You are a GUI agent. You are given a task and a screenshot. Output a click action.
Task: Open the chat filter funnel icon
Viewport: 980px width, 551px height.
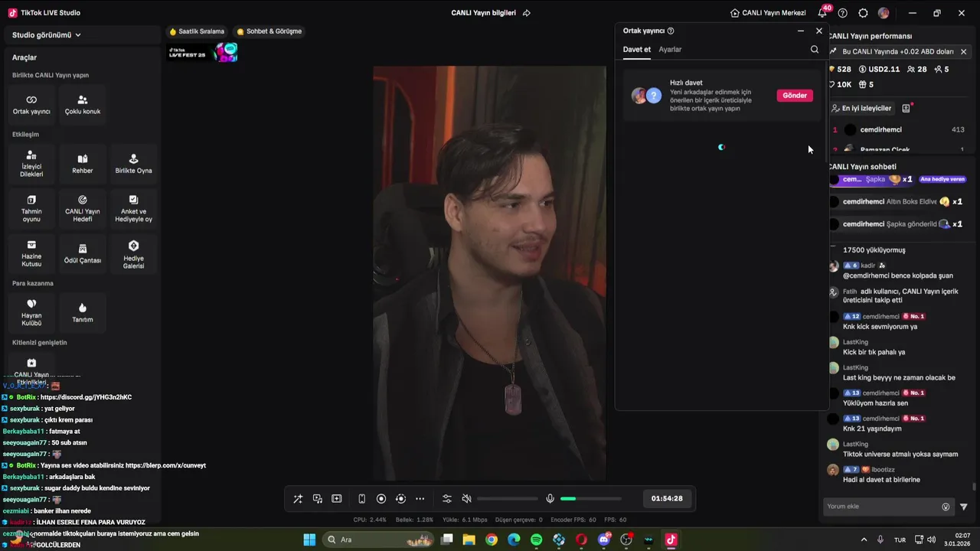[x=964, y=507]
